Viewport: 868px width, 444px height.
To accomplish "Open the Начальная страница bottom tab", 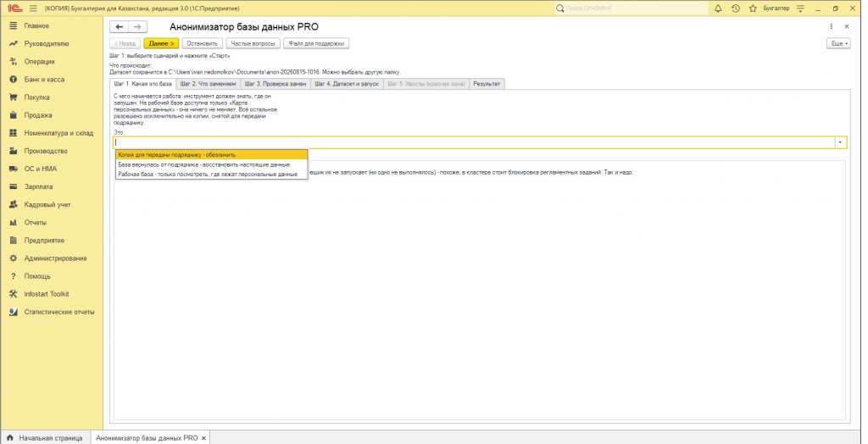I will pos(45,438).
